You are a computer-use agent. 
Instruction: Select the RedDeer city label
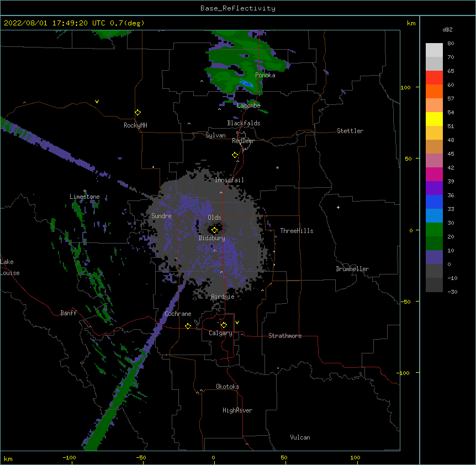pyautogui.click(x=243, y=141)
